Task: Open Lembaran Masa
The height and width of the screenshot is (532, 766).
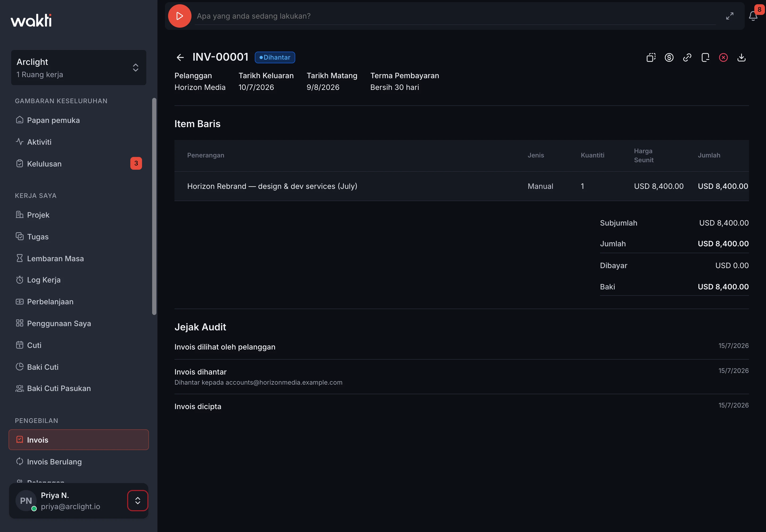Action: 79,258
